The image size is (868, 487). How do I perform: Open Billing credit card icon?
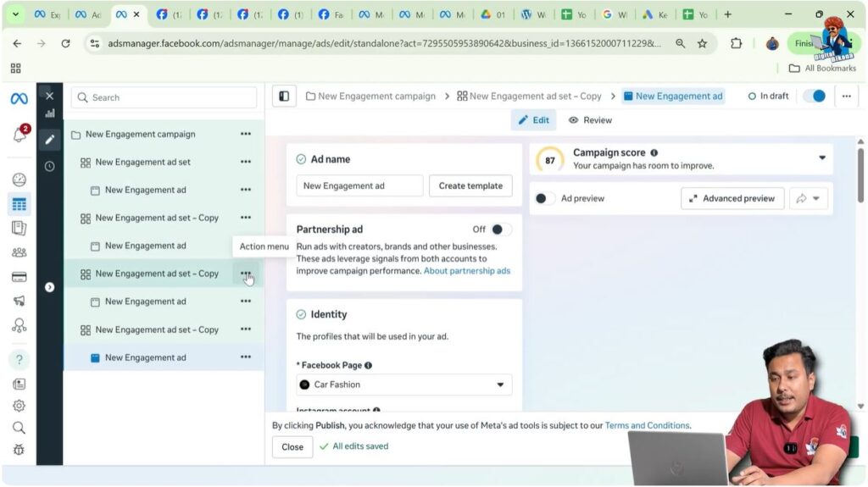[x=19, y=277]
